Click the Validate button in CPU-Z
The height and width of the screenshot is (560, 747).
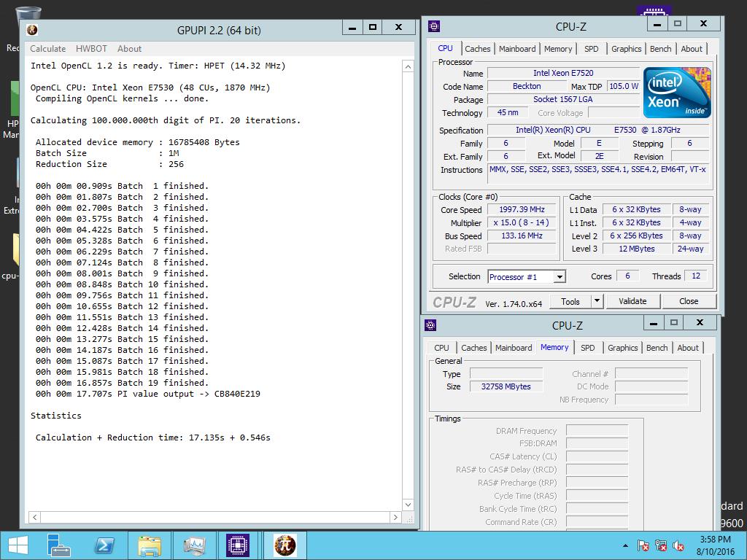(632, 301)
